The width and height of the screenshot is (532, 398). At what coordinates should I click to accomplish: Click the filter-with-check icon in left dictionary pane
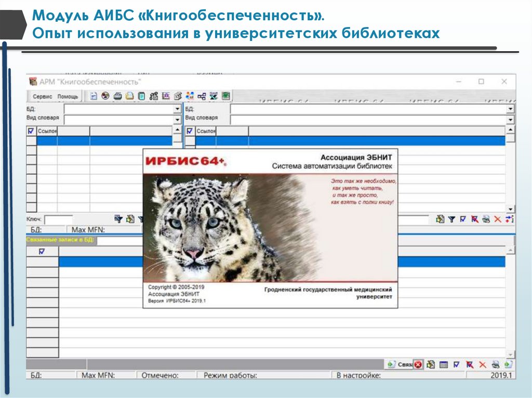click(118, 219)
